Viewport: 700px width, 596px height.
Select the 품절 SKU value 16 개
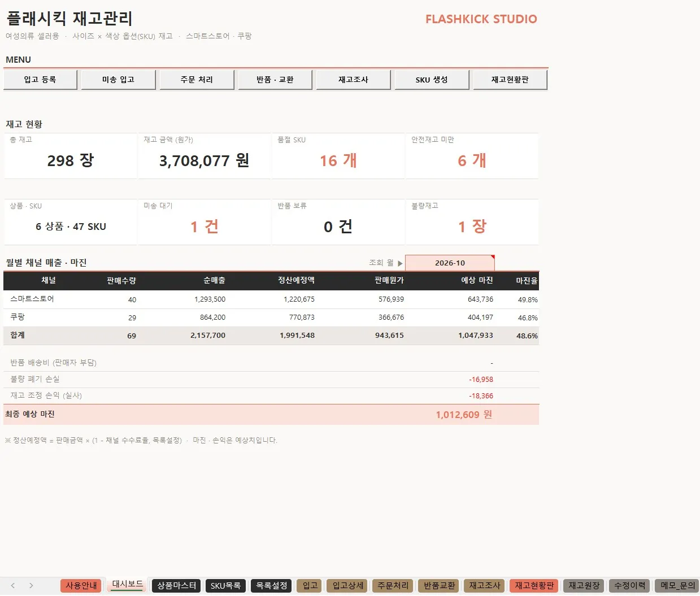338,161
